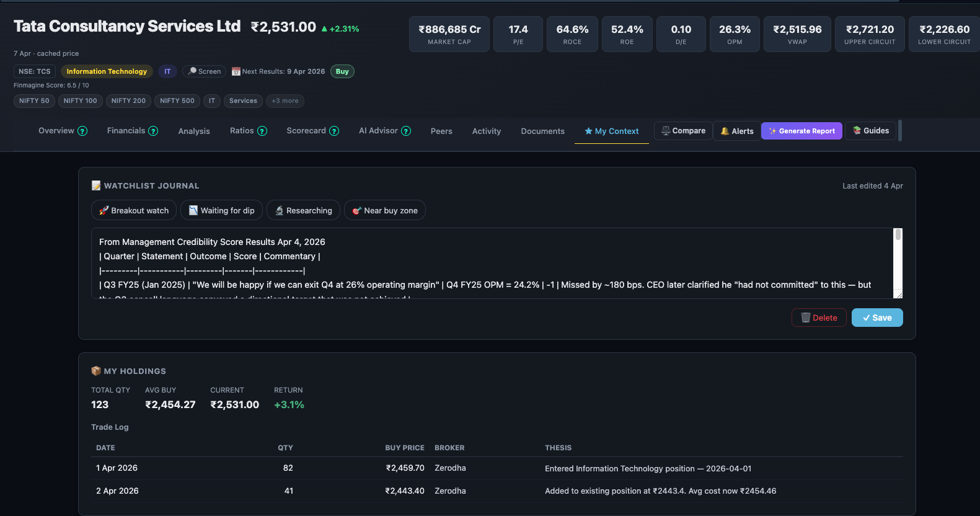Open Guides

pos(870,131)
